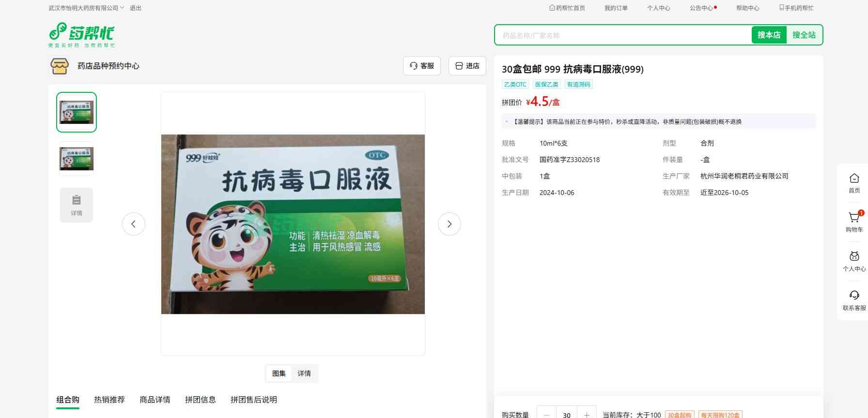This screenshot has height=418, width=868.
Task: Show next product image with right arrow
Action: pyautogui.click(x=449, y=224)
